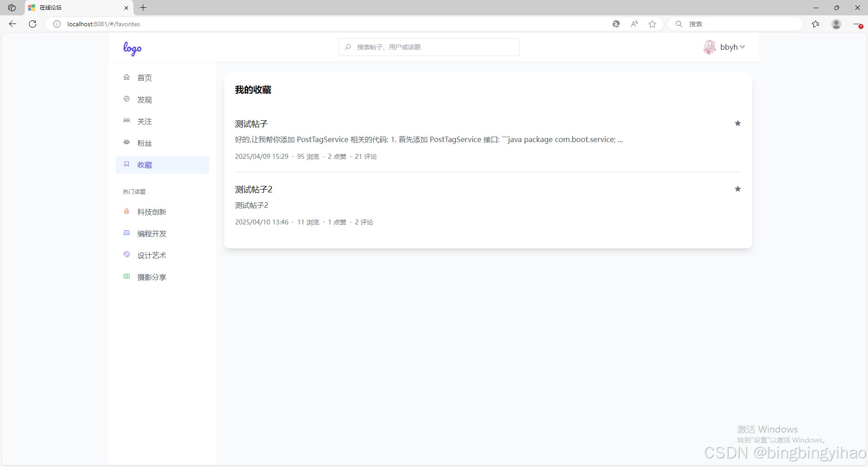This screenshot has width=868, height=467.
Task: Click the 1 点赞 count
Action: click(337, 222)
